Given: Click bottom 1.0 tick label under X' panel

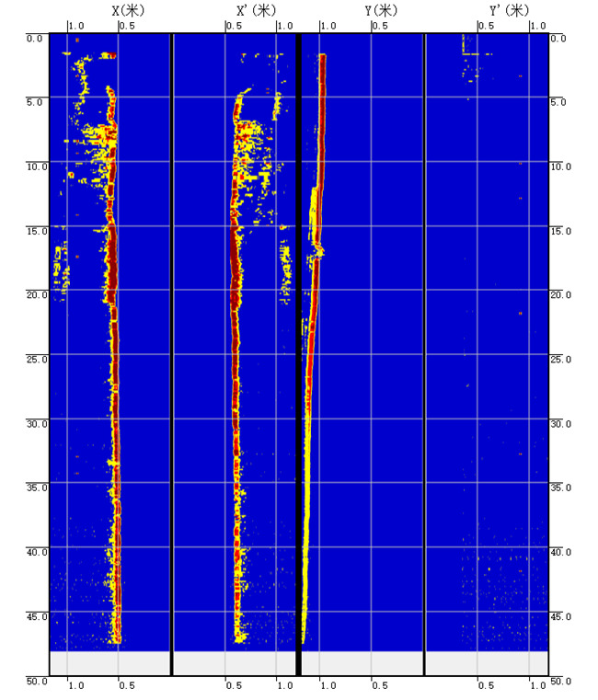Looking at the screenshot, I should pyautogui.click(x=285, y=685).
